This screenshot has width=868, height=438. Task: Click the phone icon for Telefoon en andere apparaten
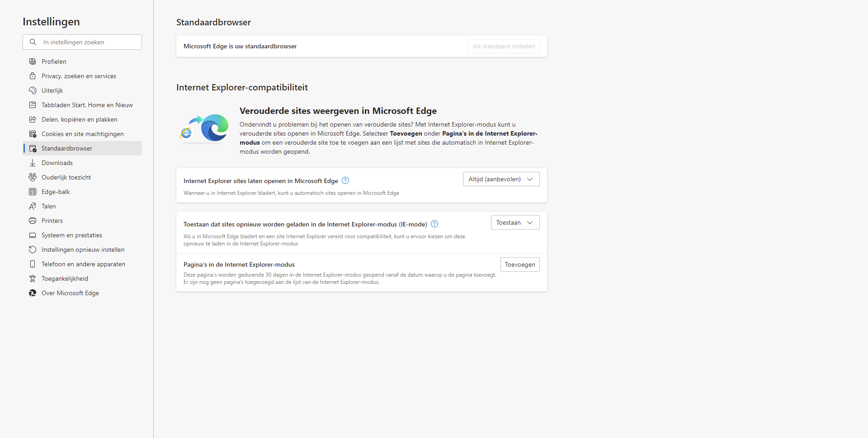pos(33,264)
